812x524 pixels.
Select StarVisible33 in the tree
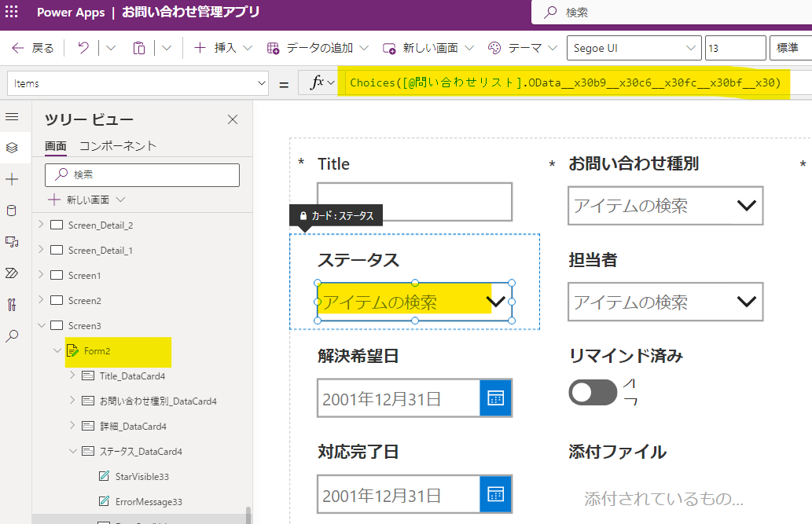tap(142, 477)
